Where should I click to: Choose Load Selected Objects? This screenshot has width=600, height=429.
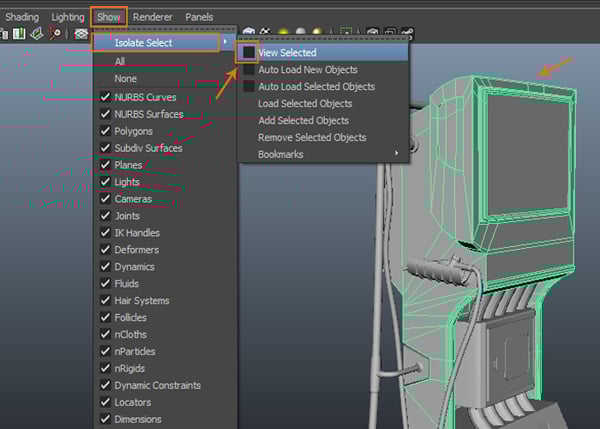304,103
